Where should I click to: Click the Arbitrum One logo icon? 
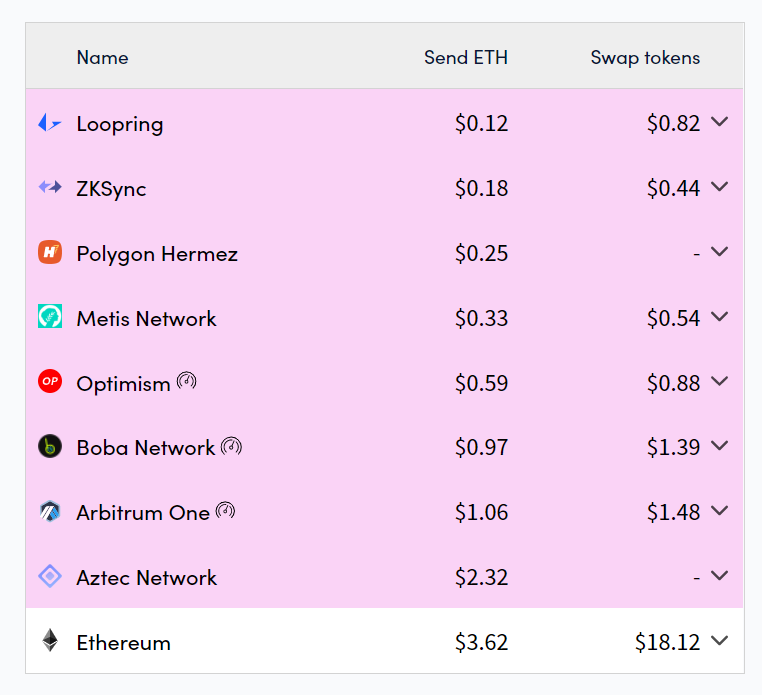[50, 512]
